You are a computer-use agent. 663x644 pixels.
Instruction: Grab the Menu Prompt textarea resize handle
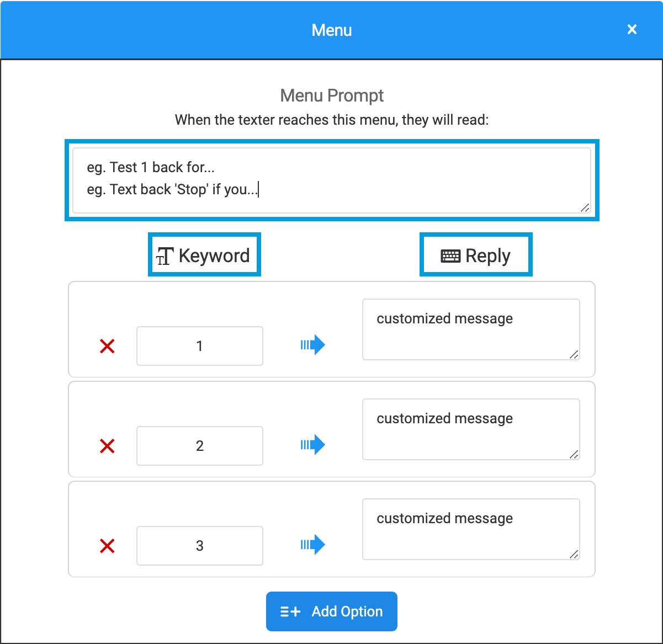(x=585, y=207)
